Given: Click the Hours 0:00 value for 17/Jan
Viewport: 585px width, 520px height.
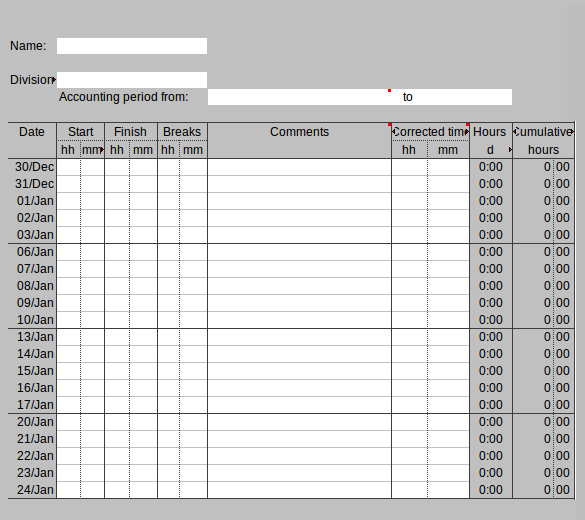Looking at the screenshot, I should tap(491, 405).
